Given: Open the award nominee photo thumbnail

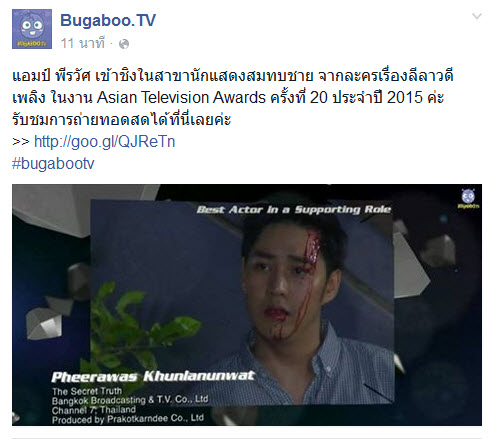Looking at the screenshot, I should (247, 305).
